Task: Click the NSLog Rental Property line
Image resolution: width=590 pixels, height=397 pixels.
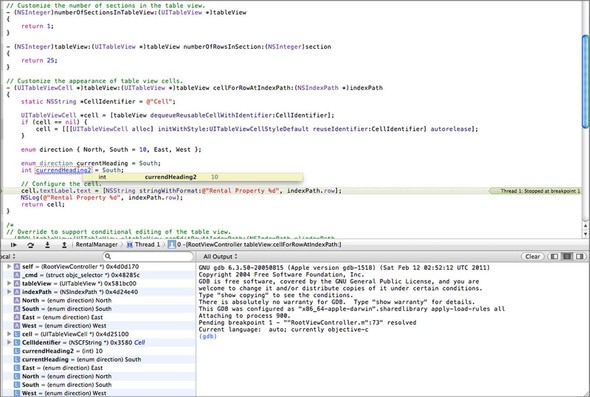Action: coord(102,198)
